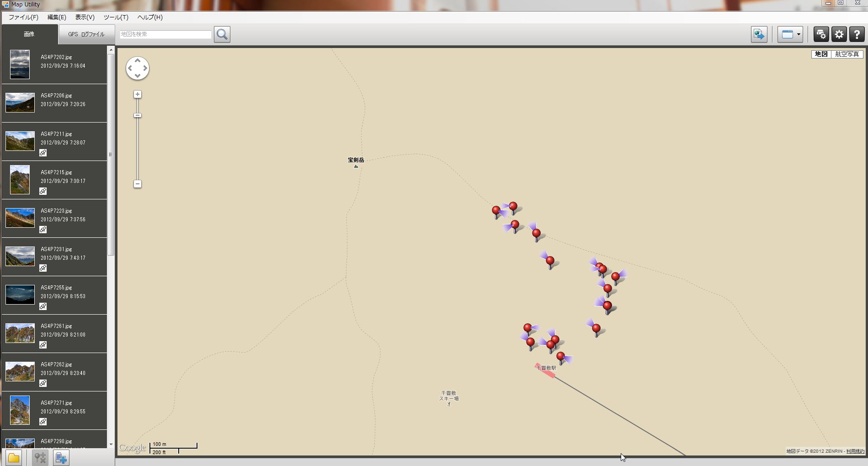868x466 pixels.
Task: Select thumbnail of AS4P7211.jpg
Action: (x=20, y=141)
